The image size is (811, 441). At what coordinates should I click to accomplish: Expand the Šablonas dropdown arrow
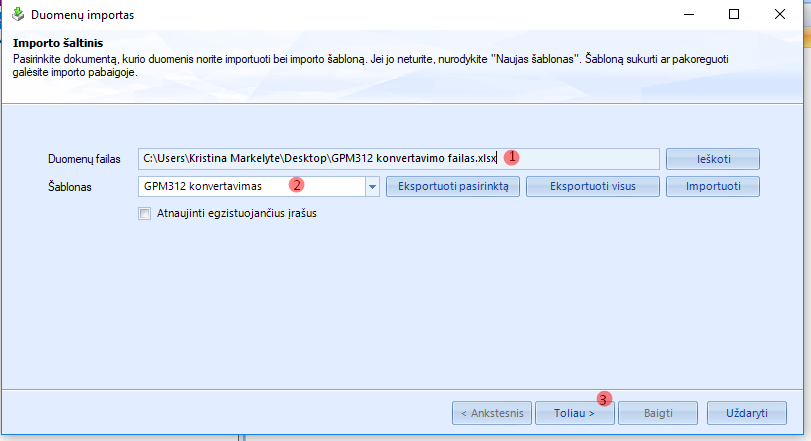372,187
